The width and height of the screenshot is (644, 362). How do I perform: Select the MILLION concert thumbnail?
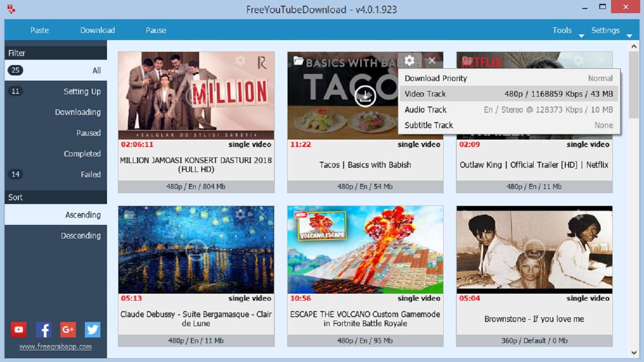click(x=196, y=96)
